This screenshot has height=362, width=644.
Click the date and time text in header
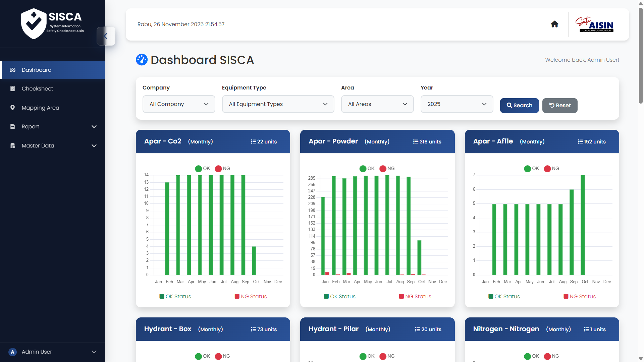(181, 24)
